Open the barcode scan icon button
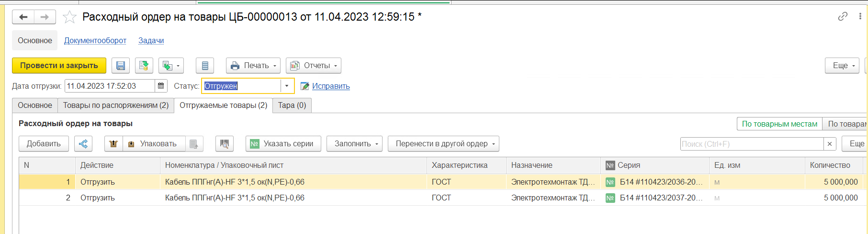This screenshot has width=868, height=234. (x=225, y=144)
